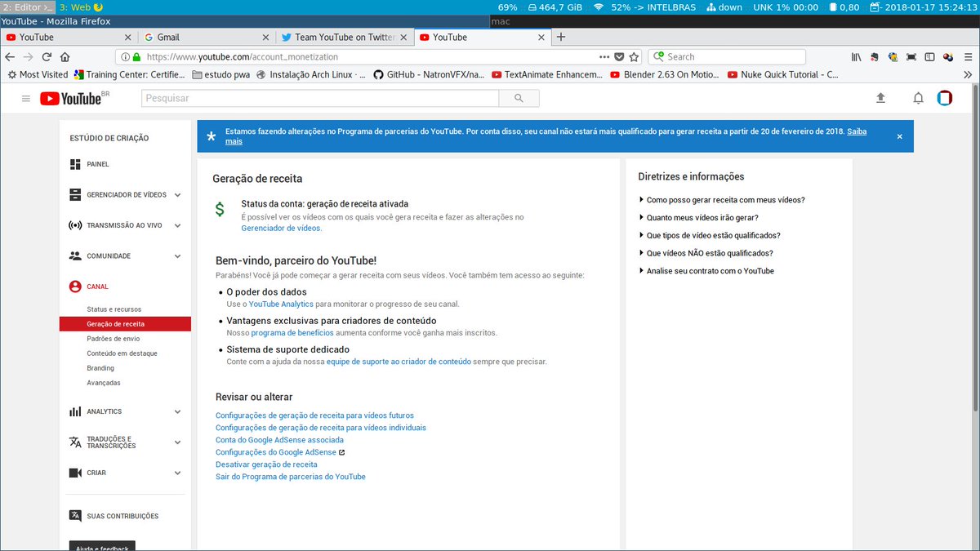
Task: Dismiss the blue partner program banner
Action: [900, 136]
